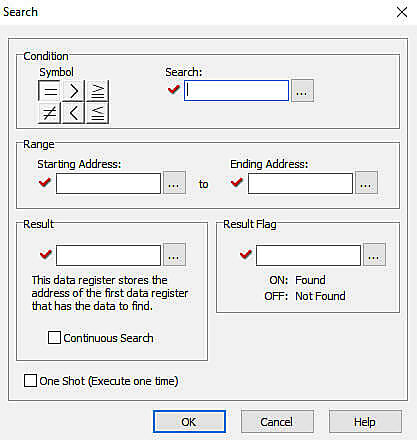Screen dimensions: 417x440
Task: Tick One Shot (Execute one time) checkbox
Action: point(30,381)
